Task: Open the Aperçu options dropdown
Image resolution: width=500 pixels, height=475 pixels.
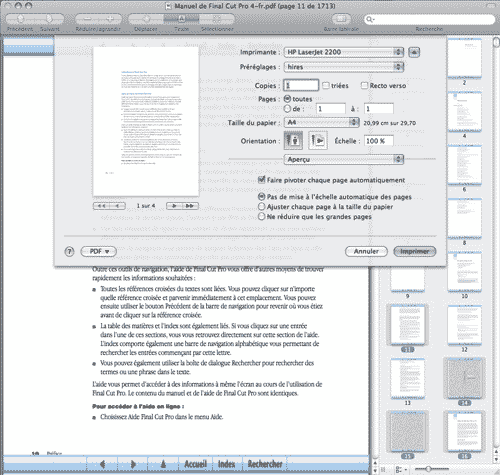Action: click(344, 159)
